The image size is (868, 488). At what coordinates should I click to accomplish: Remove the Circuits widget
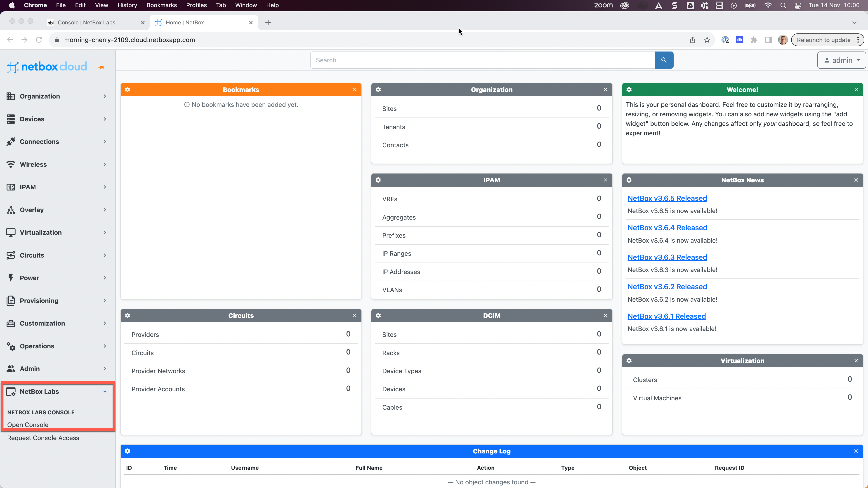coord(354,316)
